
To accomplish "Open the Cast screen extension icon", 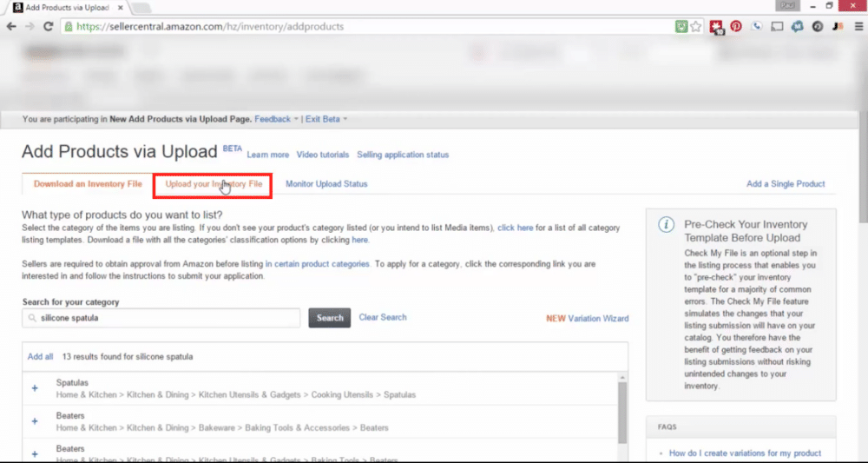I will pos(777,26).
